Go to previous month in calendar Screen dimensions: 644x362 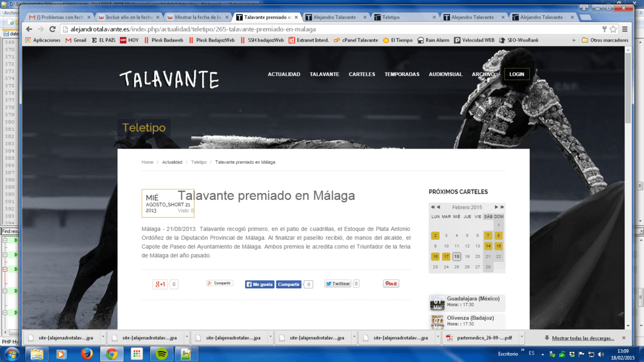tap(439, 207)
